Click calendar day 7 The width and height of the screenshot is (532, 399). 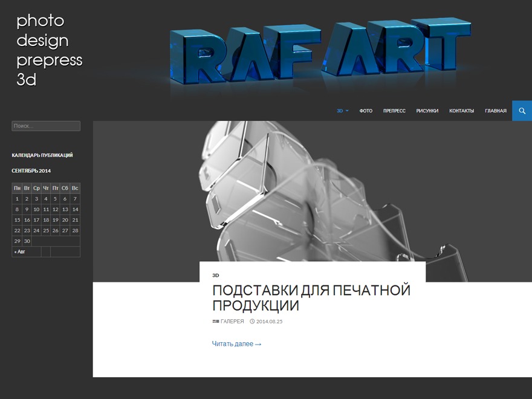[x=76, y=199]
